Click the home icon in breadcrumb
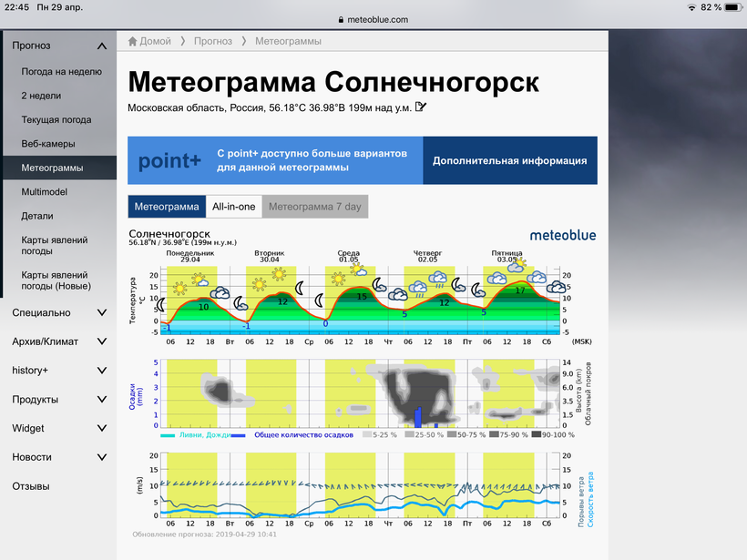 (x=133, y=41)
